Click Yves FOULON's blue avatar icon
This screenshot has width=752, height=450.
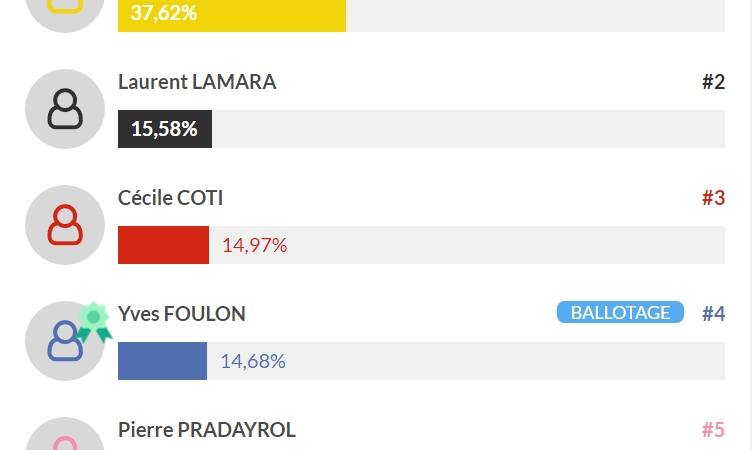(x=65, y=341)
